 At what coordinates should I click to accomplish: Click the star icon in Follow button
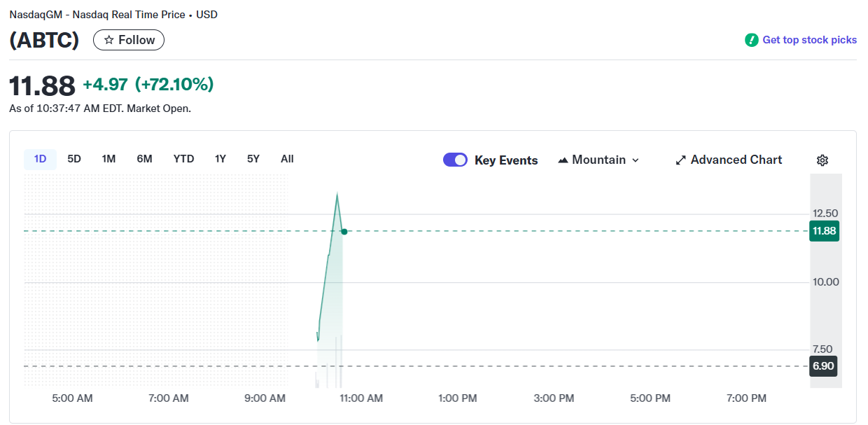click(109, 40)
